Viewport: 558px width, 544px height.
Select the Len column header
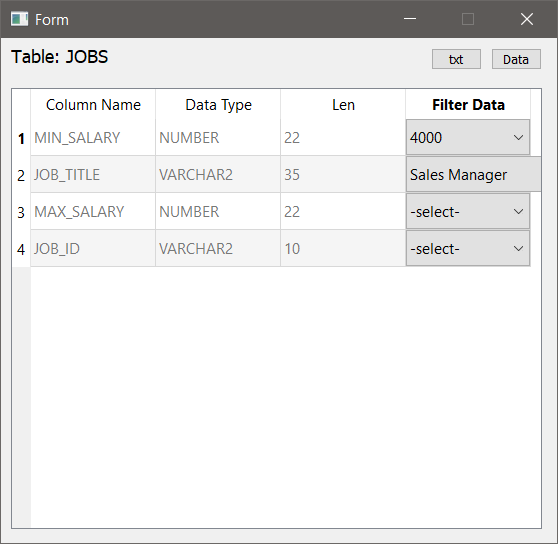[x=343, y=105]
